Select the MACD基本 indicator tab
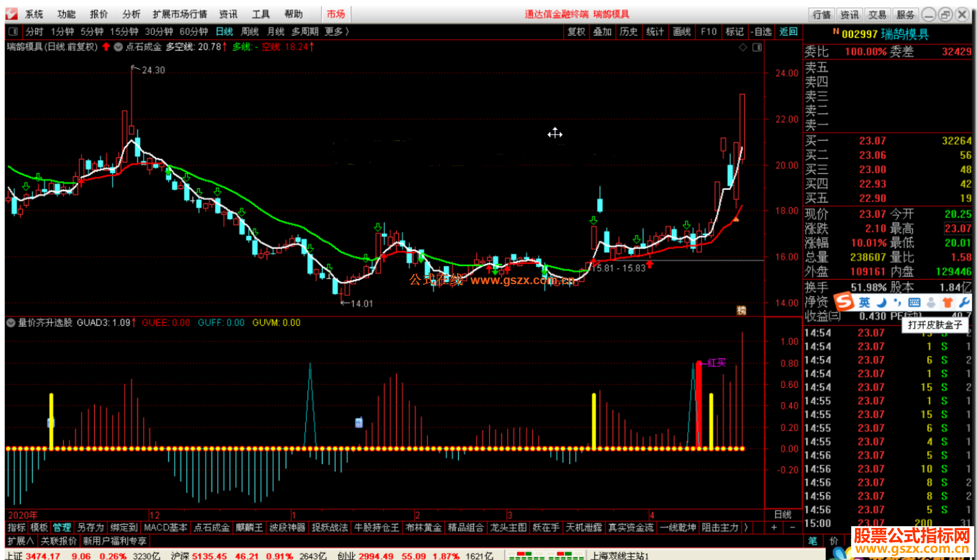977x560 pixels. (x=166, y=527)
